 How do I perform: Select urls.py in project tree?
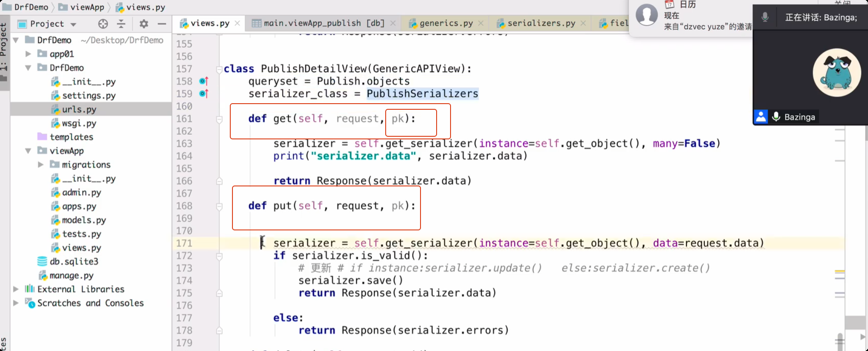pyautogui.click(x=79, y=109)
